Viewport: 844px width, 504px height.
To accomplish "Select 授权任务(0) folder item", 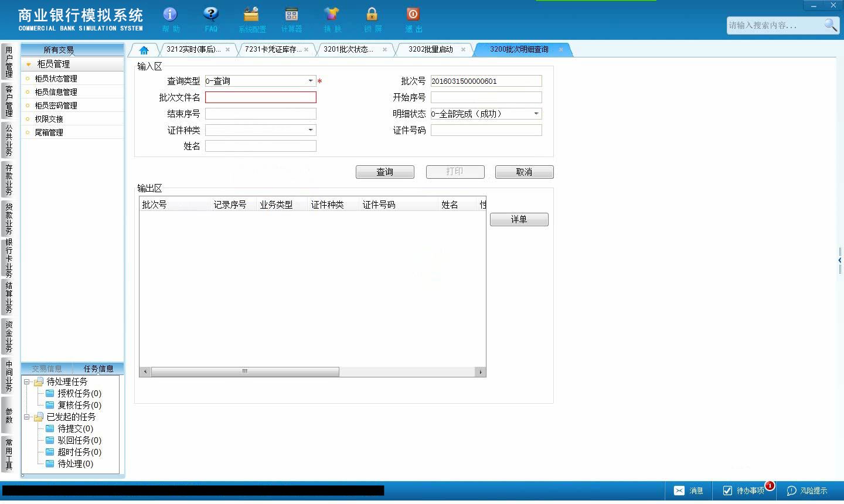I will coord(74,393).
